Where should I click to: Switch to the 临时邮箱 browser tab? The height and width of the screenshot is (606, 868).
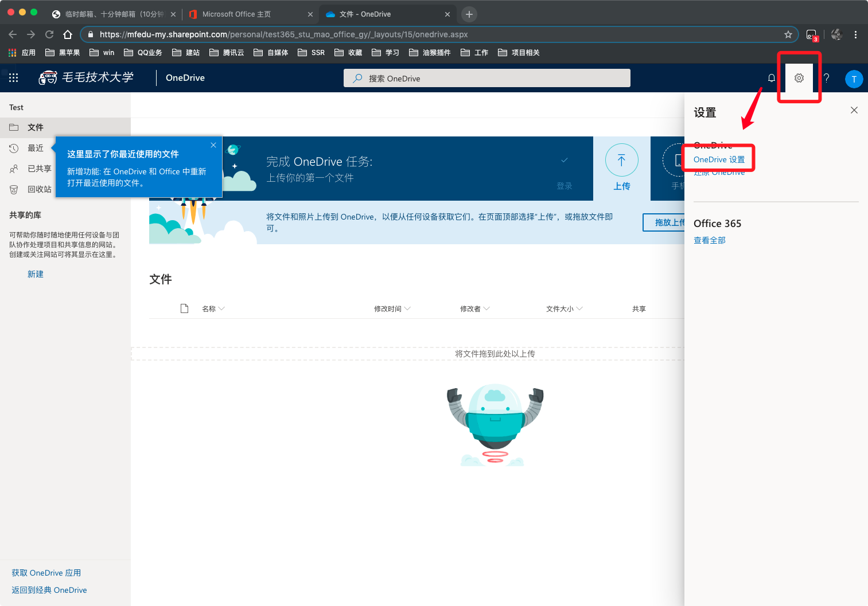(x=114, y=14)
